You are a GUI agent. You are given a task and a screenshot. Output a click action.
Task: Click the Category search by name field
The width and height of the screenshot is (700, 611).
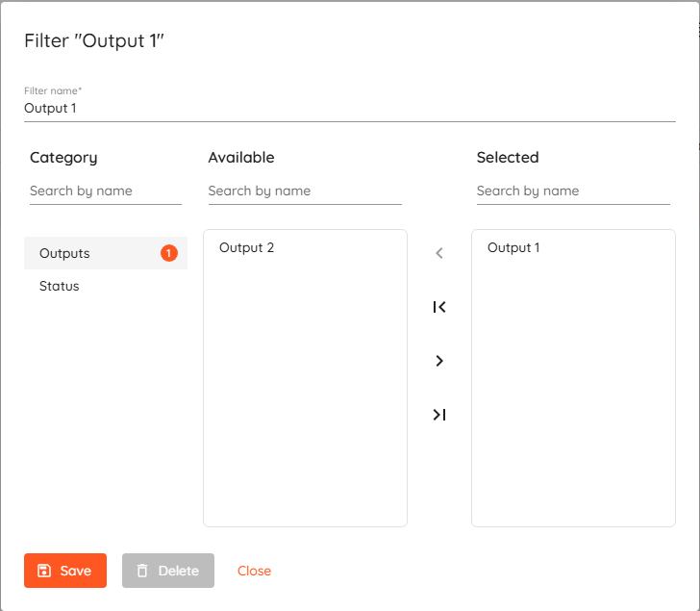(105, 191)
